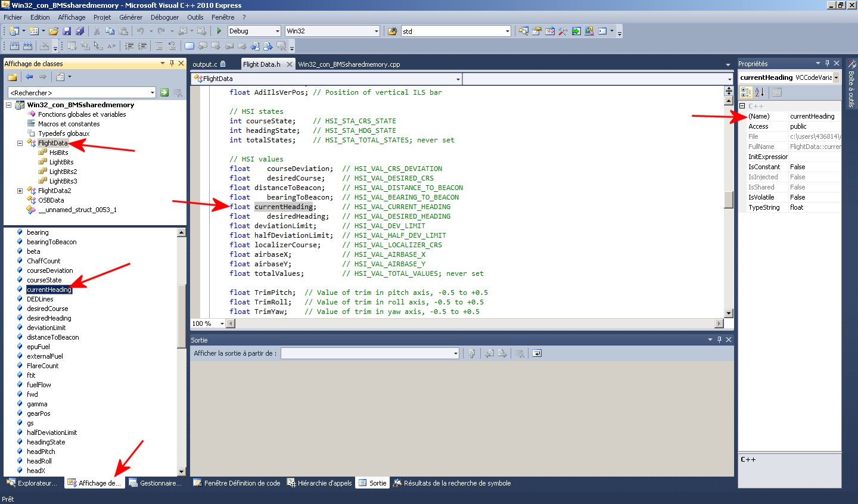Click the editor vertical scrollbar thumb
This screenshot has height=504, width=858.
click(728, 200)
